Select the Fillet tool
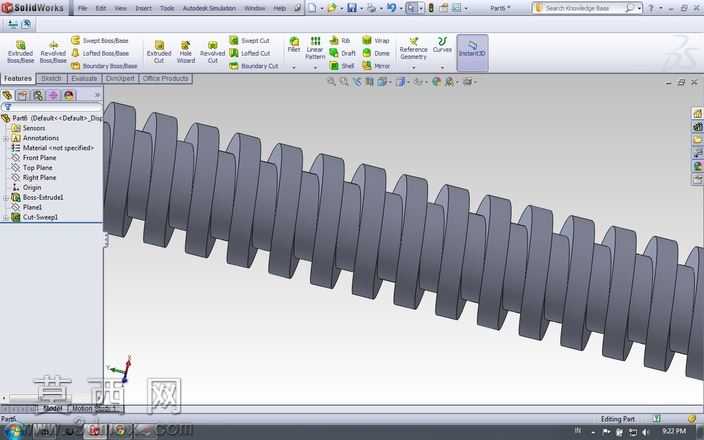The width and height of the screenshot is (704, 440). pos(294,45)
